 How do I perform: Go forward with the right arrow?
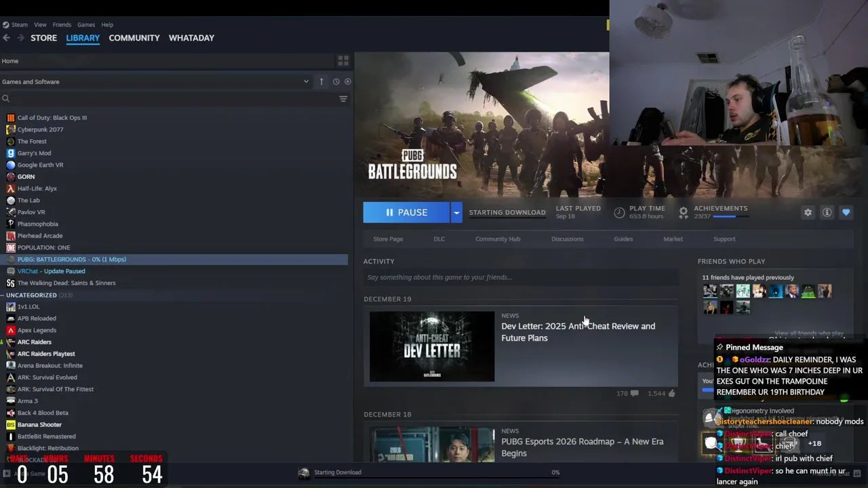(20, 38)
